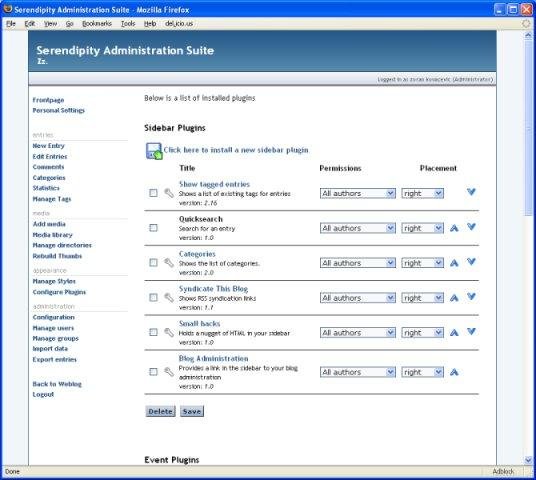Move Blog Administration plugin up

[454, 372]
